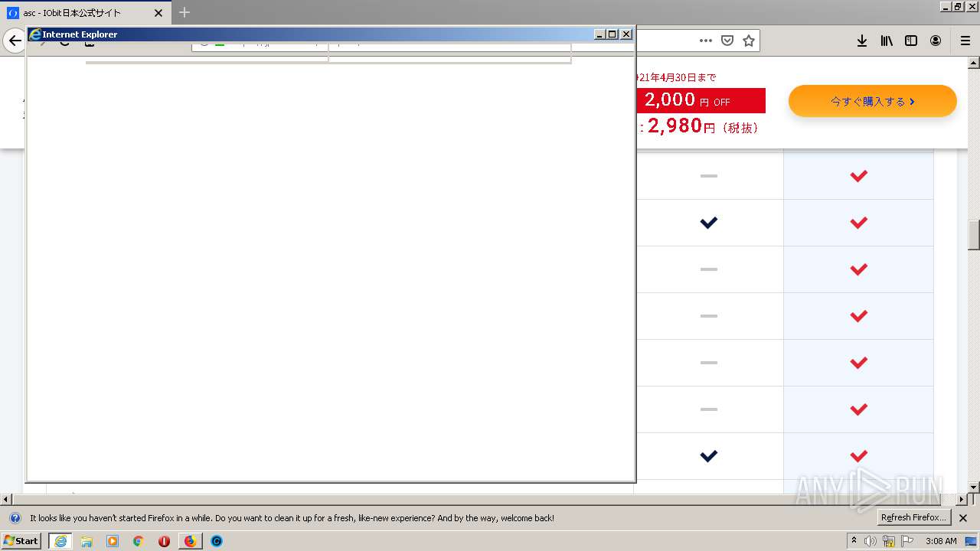Launch Chrome from taskbar
The height and width of the screenshot is (551, 980).
point(139,541)
